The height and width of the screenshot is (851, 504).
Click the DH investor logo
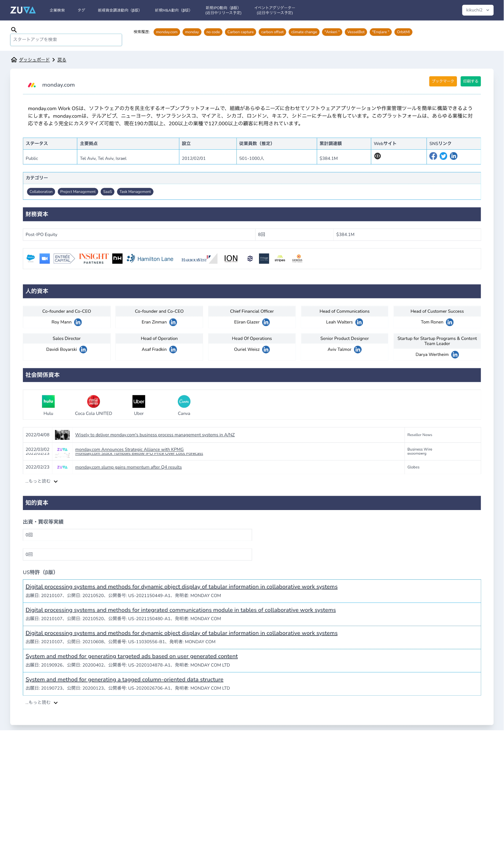(x=118, y=259)
